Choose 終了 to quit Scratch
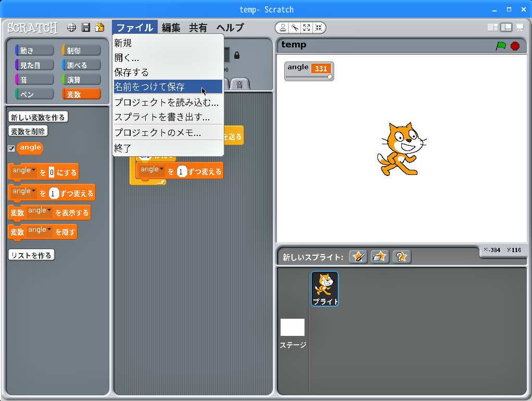Viewport: 532px width, 401px height. coord(168,148)
